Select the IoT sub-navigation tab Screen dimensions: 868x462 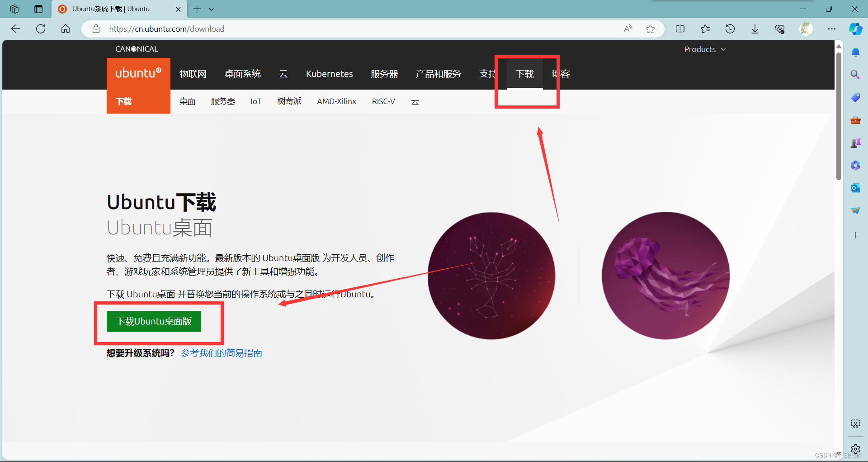(x=256, y=101)
